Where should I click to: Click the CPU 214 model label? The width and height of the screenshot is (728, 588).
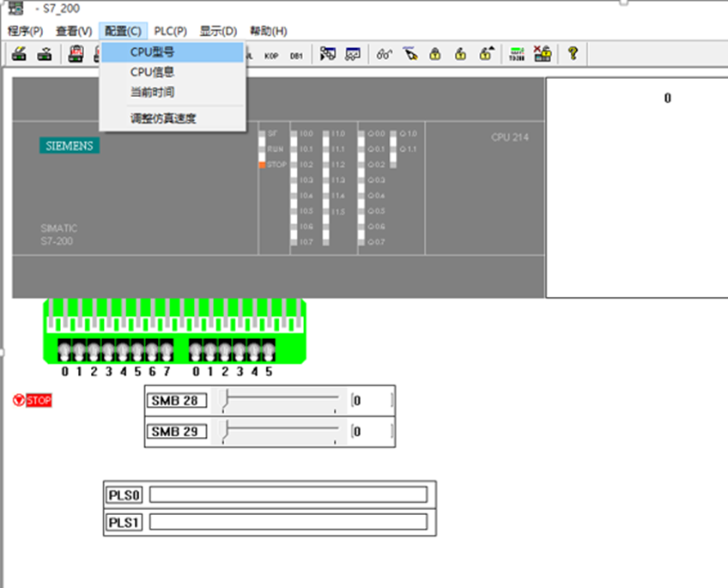(x=510, y=137)
